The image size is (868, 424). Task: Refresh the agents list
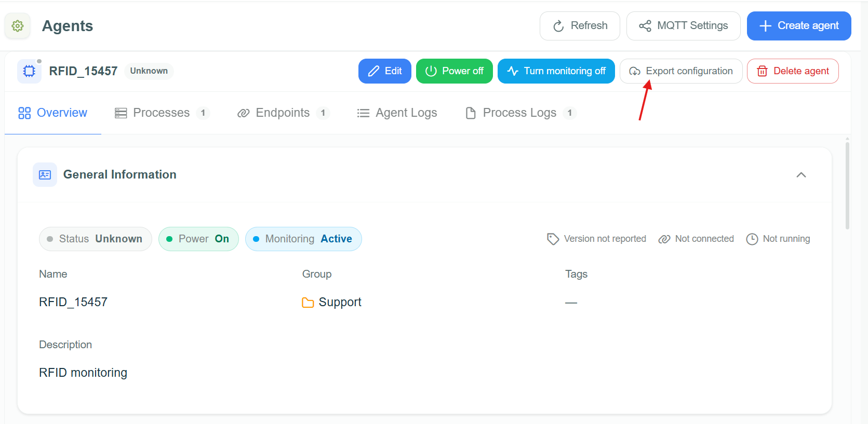pyautogui.click(x=580, y=26)
